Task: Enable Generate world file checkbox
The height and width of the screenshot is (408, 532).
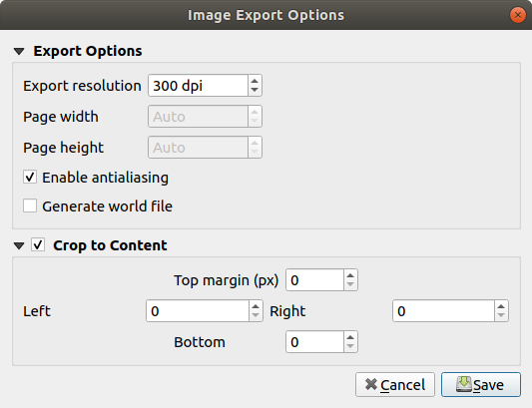Action: click(x=30, y=205)
